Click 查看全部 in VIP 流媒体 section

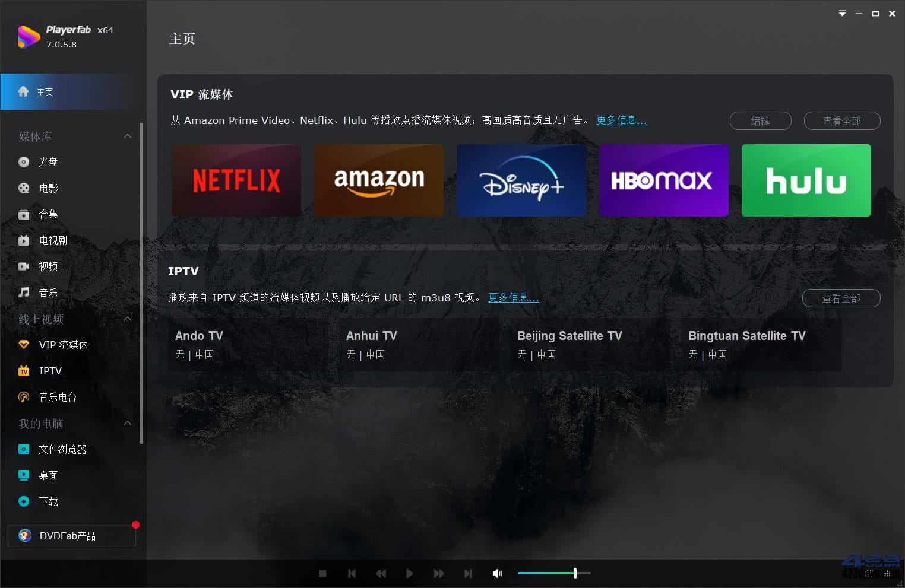pos(841,120)
